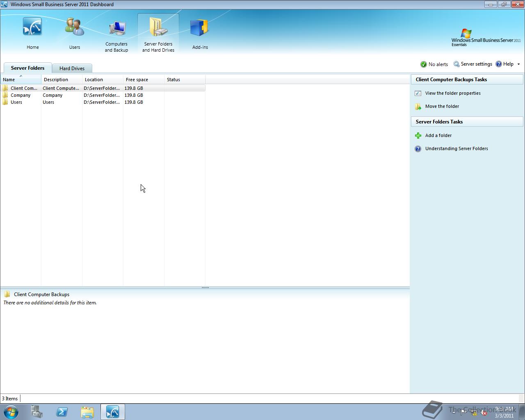This screenshot has height=420, width=525.
Task: Open the Users section
Action: coord(74,34)
